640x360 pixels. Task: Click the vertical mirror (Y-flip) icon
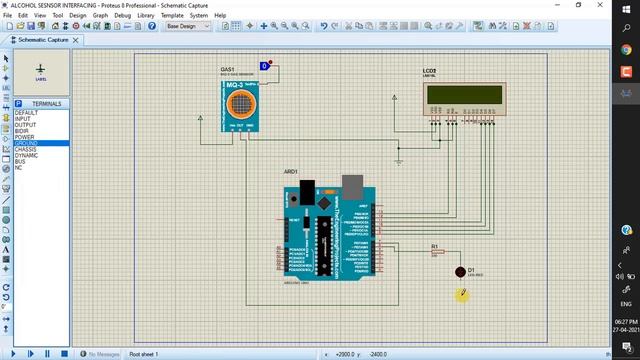tap(6, 329)
